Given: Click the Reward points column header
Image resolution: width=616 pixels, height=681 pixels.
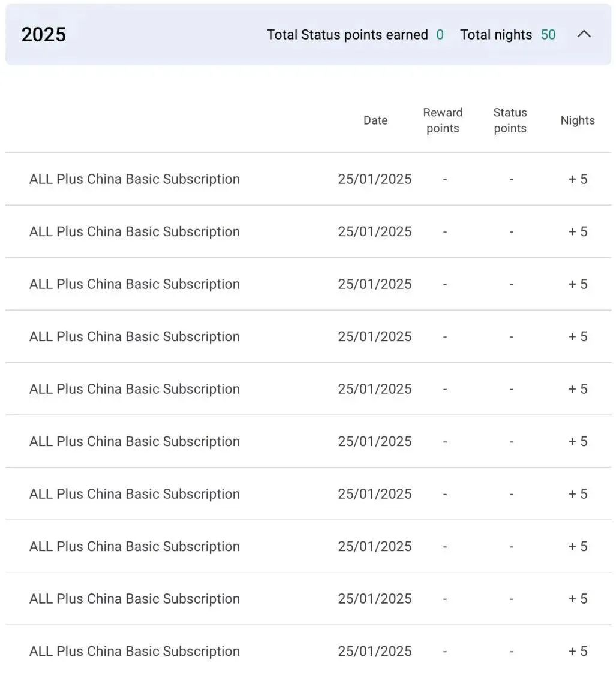Looking at the screenshot, I should click(443, 120).
